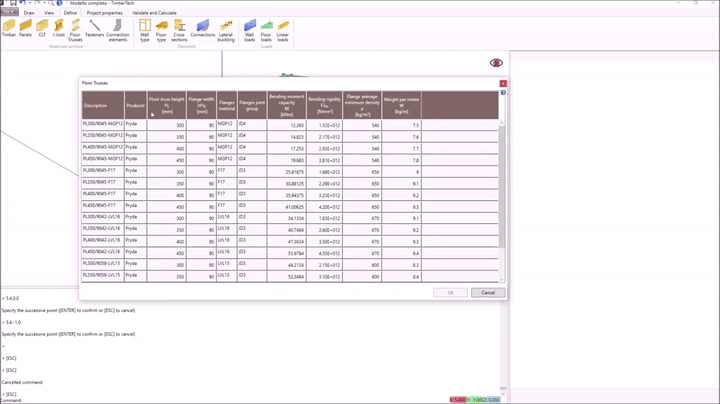Switch to the Draw ribbon tab
Viewport: 720px width, 404px height.
click(x=29, y=13)
